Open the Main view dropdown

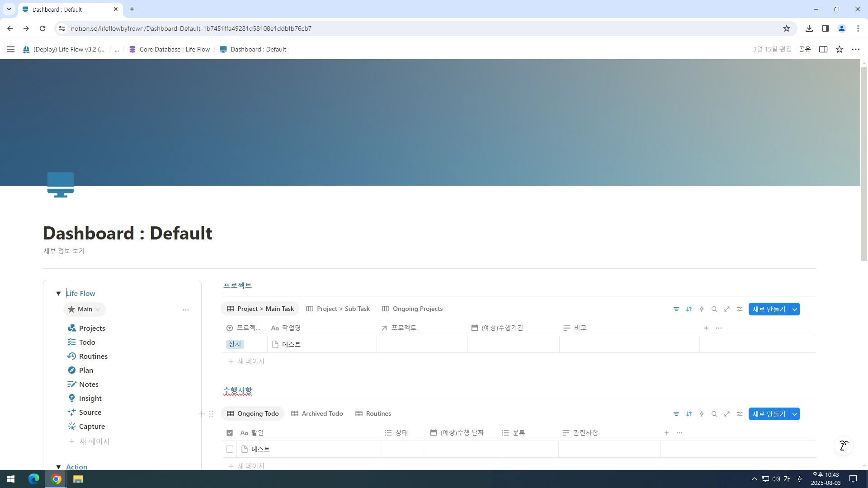[x=85, y=309]
